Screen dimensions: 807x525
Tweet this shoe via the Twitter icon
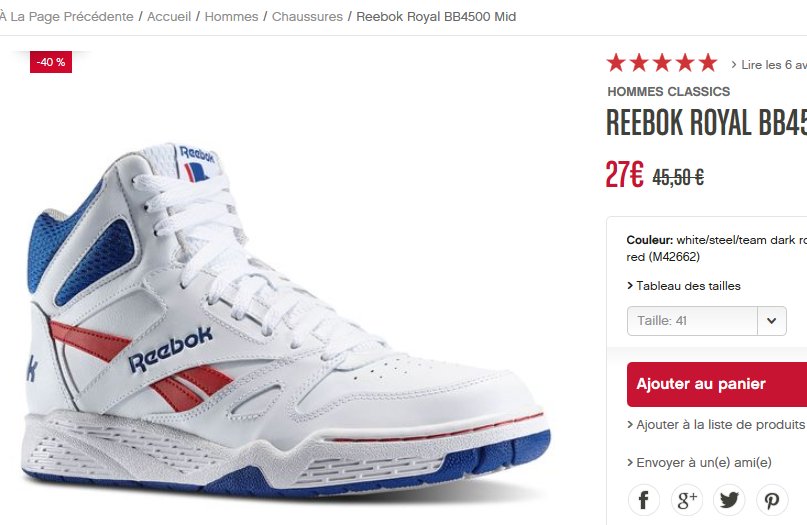click(729, 501)
